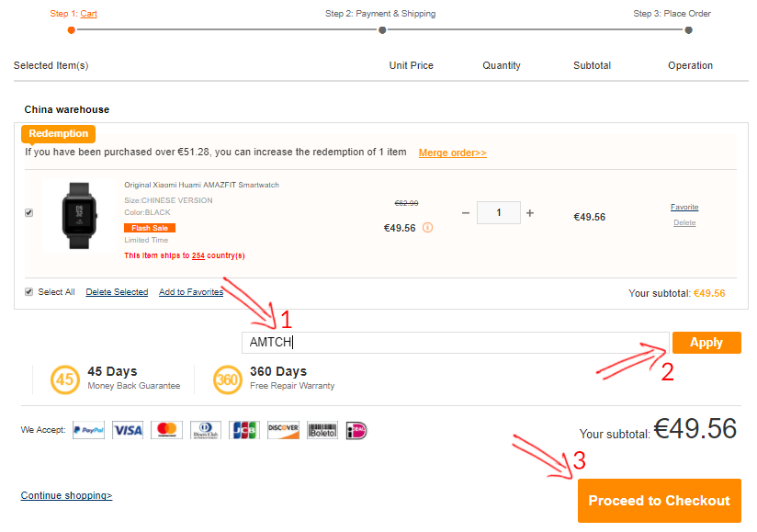Click the JCB payment icon

tap(244, 430)
